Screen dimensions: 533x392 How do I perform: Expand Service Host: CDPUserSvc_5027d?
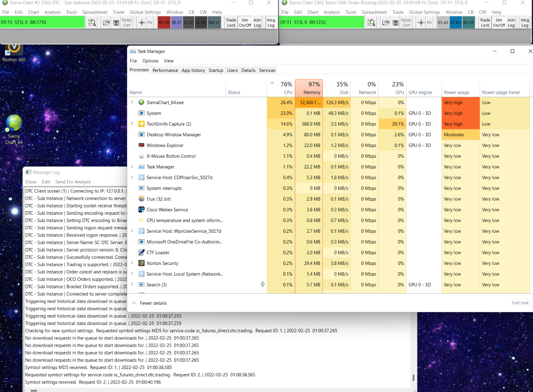tap(132, 177)
